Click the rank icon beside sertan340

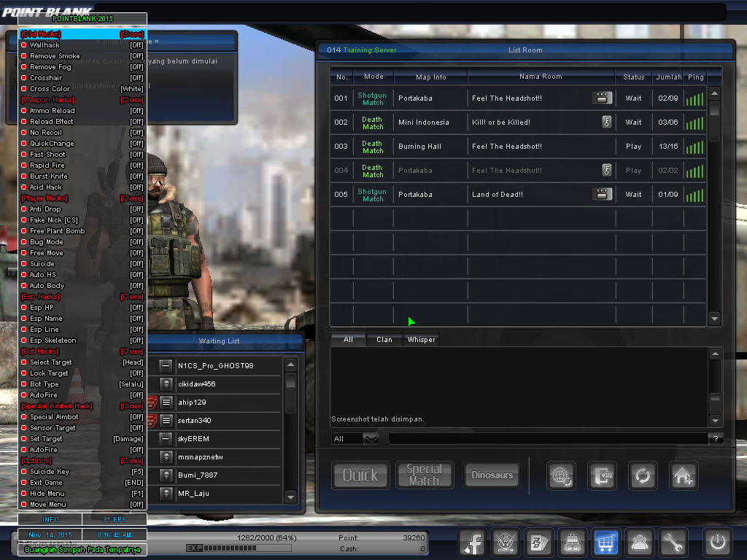[x=166, y=421]
